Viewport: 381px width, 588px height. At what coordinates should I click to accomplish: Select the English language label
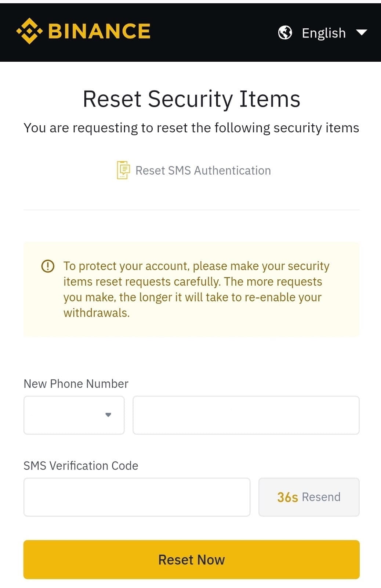pyautogui.click(x=323, y=33)
